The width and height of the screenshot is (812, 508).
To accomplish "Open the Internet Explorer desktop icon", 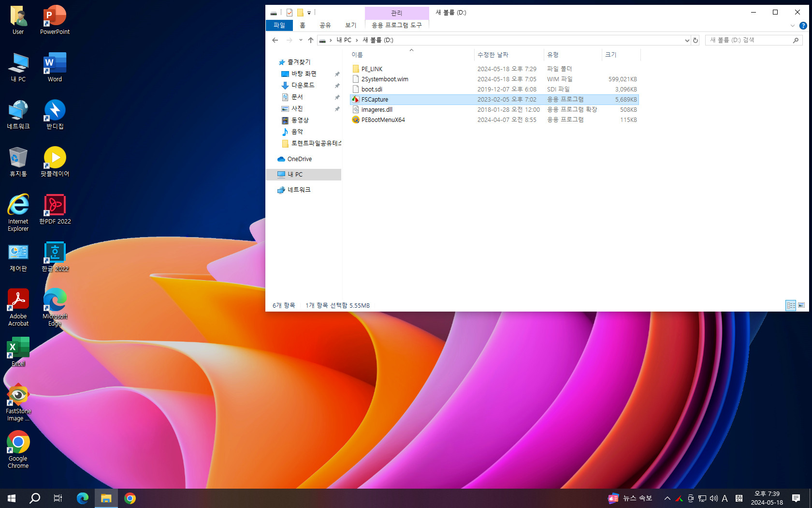I will pyautogui.click(x=18, y=213).
